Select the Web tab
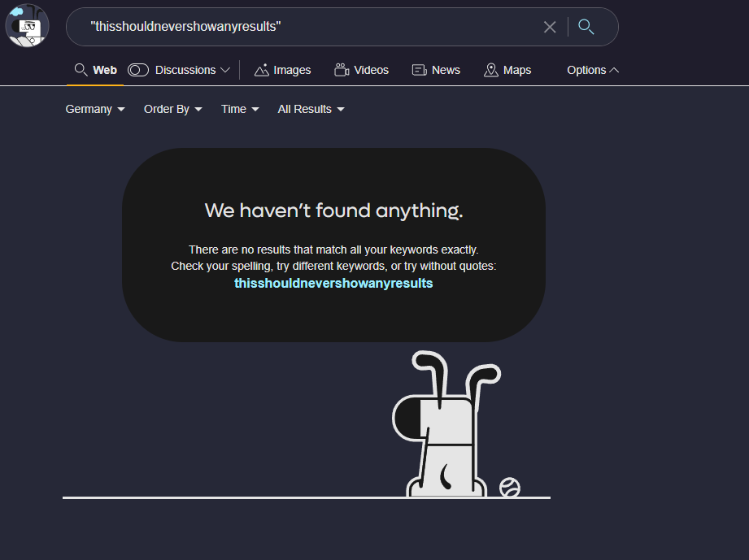The height and width of the screenshot is (560, 749). [96, 70]
